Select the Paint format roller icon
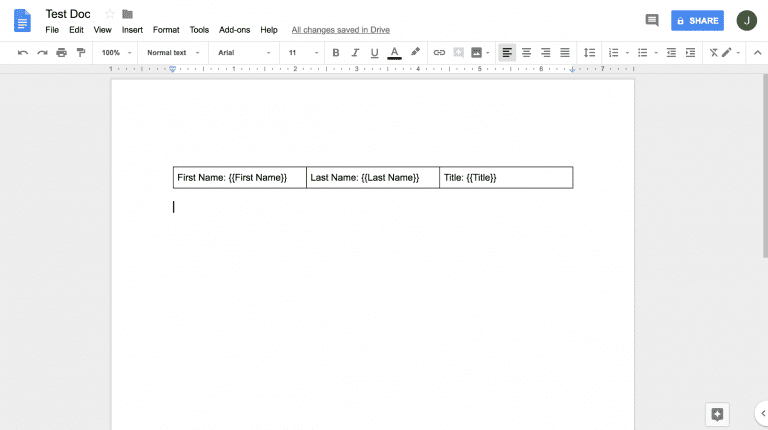Screen dimensions: 768x430 tap(80, 52)
